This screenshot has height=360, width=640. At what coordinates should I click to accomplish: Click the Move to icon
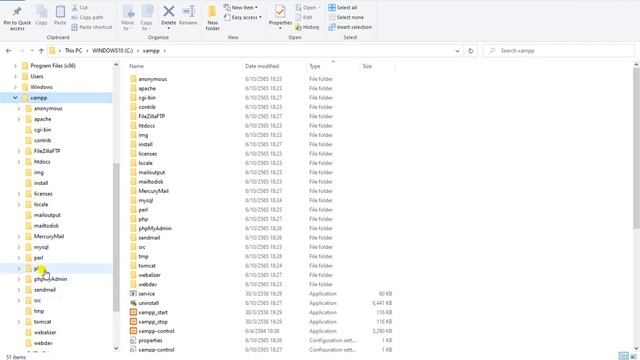pyautogui.click(x=128, y=18)
